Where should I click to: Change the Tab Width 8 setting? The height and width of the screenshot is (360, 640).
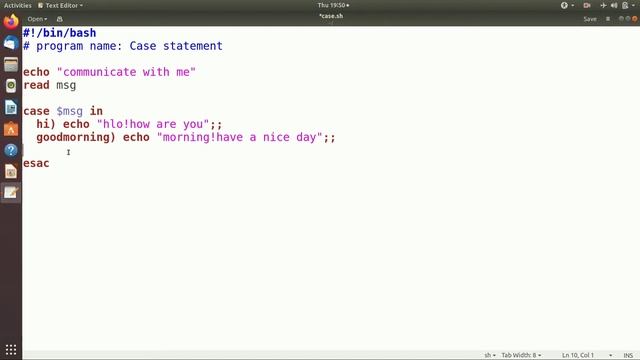(521, 355)
